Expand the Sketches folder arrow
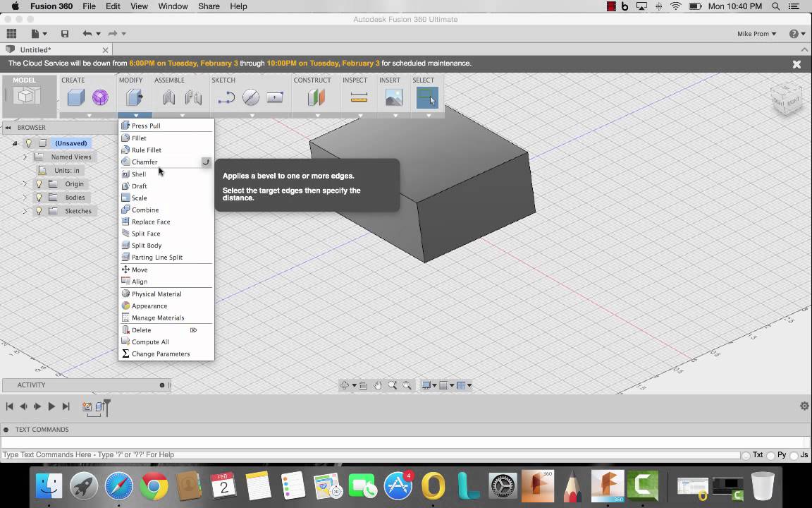 pyautogui.click(x=25, y=211)
